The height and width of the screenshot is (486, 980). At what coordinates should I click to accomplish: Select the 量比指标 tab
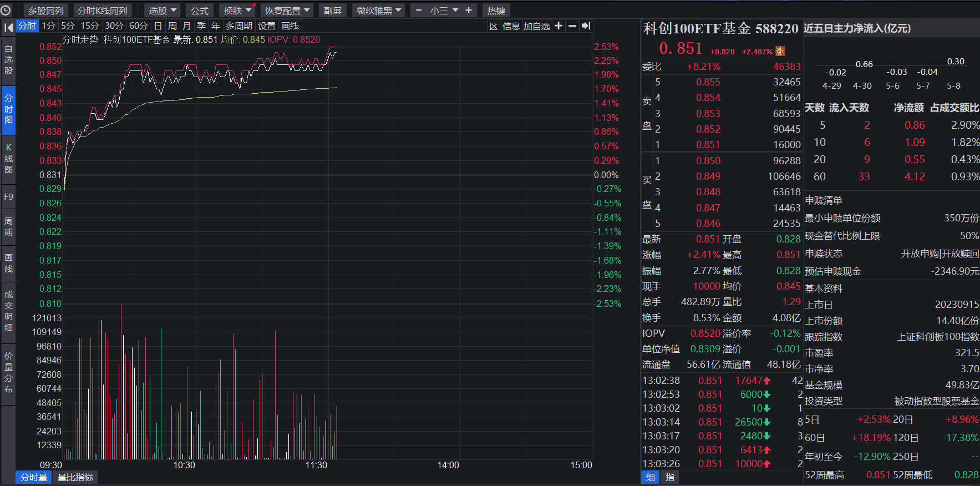pos(75,477)
